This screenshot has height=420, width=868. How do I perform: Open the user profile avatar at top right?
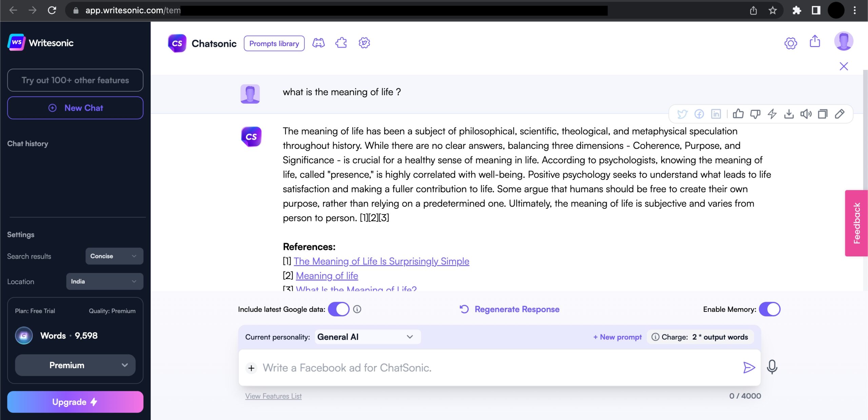pyautogui.click(x=844, y=41)
